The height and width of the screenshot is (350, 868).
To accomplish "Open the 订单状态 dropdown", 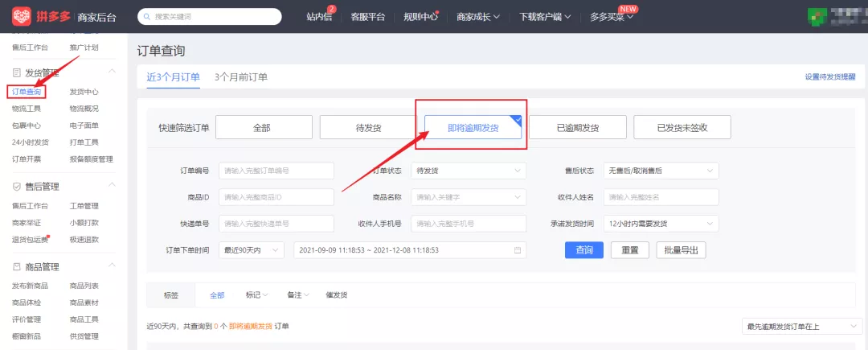I will (x=468, y=171).
